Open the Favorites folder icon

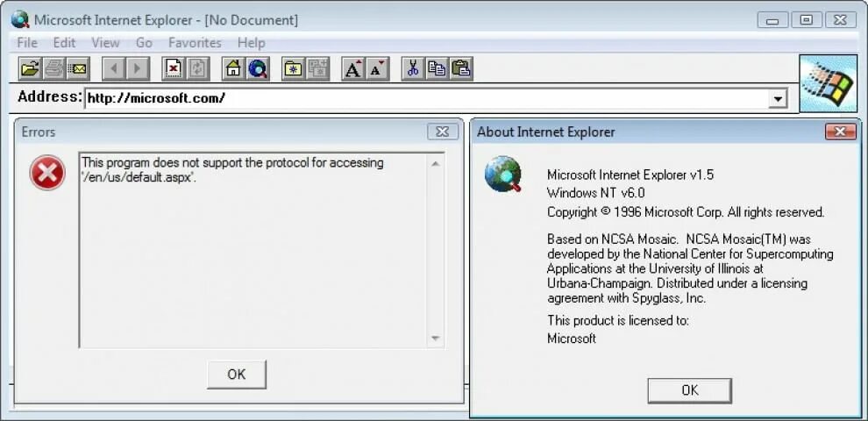pyautogui.click(x=294, y=68)
